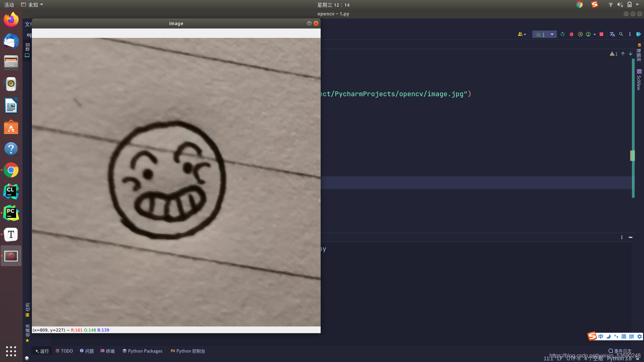The width and height of the screenshot is (644, 362).
Task: Open Typora from the dock
Action: coord(11,234)
